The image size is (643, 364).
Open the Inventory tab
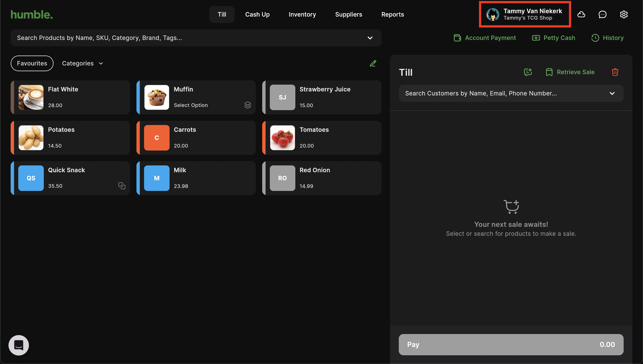[x=302, y=14]
